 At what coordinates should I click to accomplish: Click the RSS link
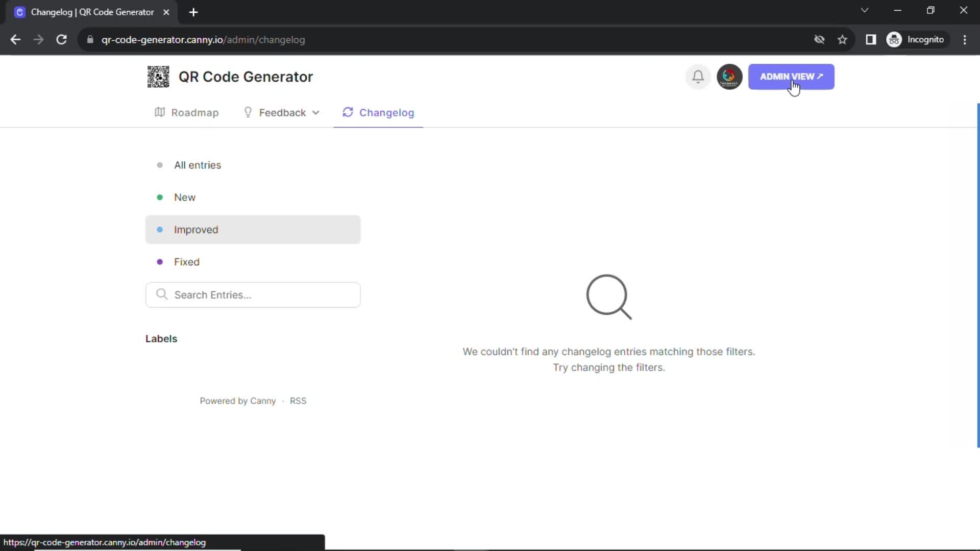pos(298,401)
